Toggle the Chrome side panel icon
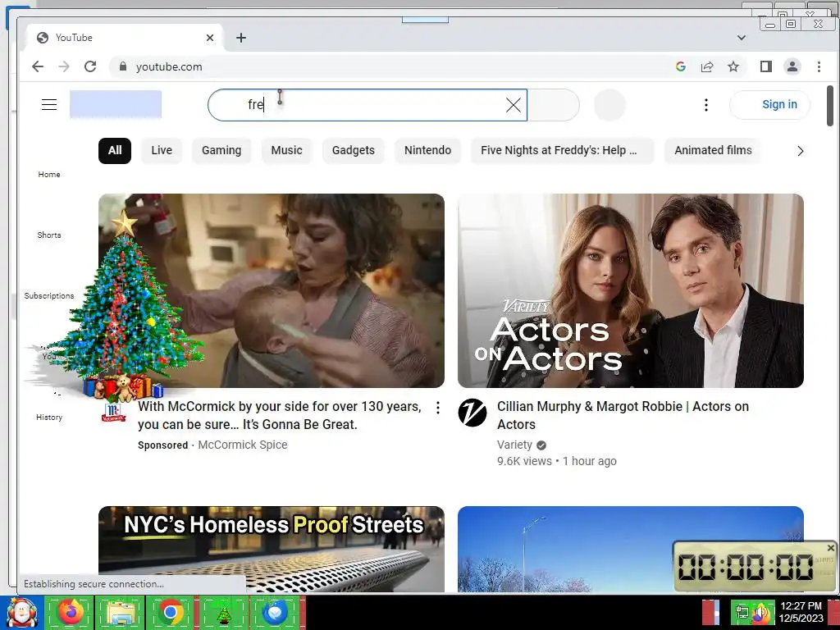The image size is (840, 630). click(766, 66)
